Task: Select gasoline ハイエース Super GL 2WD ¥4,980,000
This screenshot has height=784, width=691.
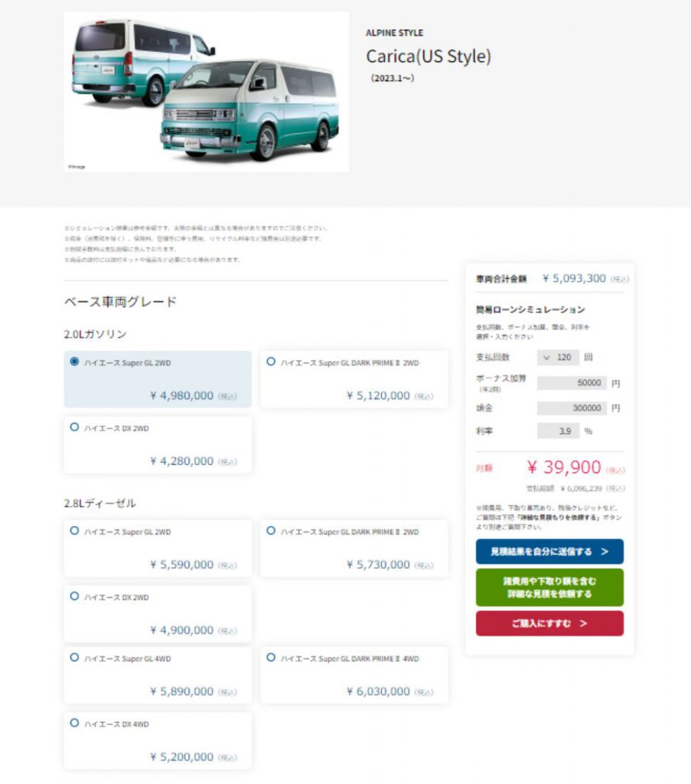Action: [x=158, y=379]
